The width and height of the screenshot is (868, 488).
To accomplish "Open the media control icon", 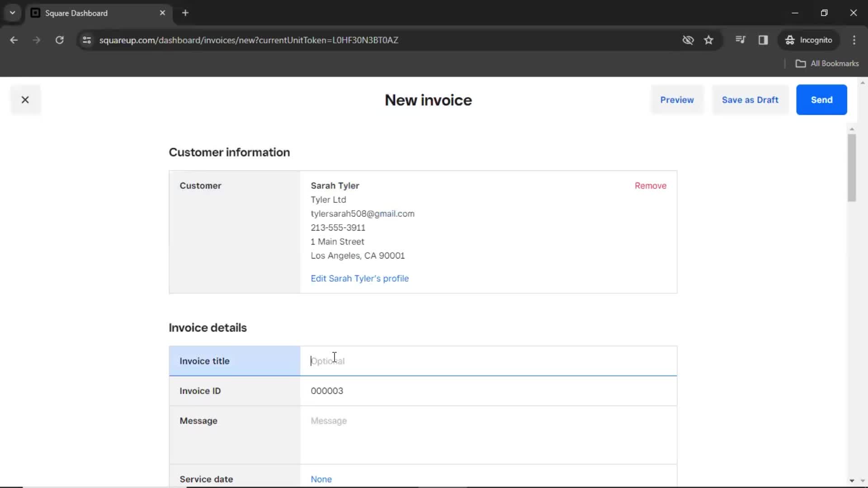I will point(740,40).
